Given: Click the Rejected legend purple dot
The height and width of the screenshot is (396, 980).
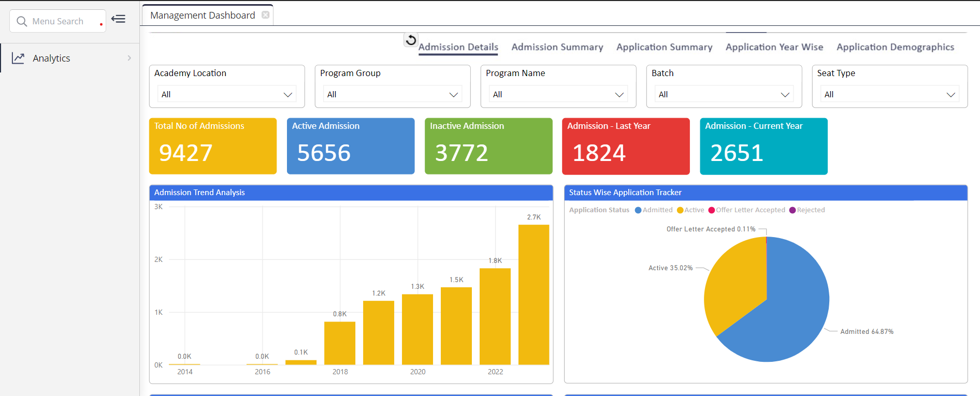Looking at the screenshot, I should click(792, 210).
